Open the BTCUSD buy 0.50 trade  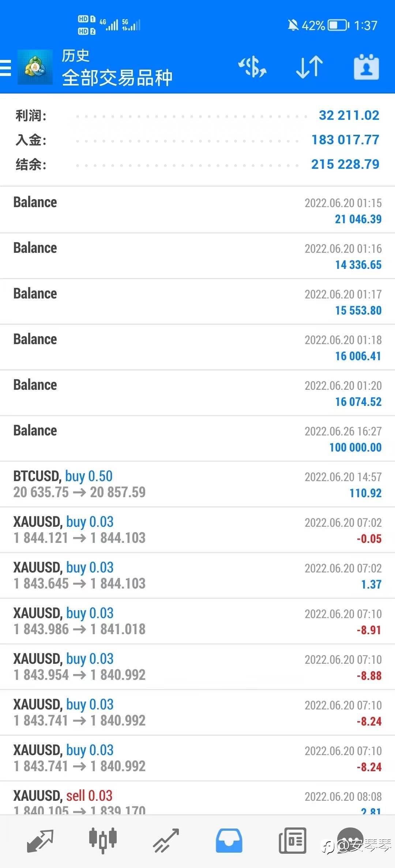(197, 484)
